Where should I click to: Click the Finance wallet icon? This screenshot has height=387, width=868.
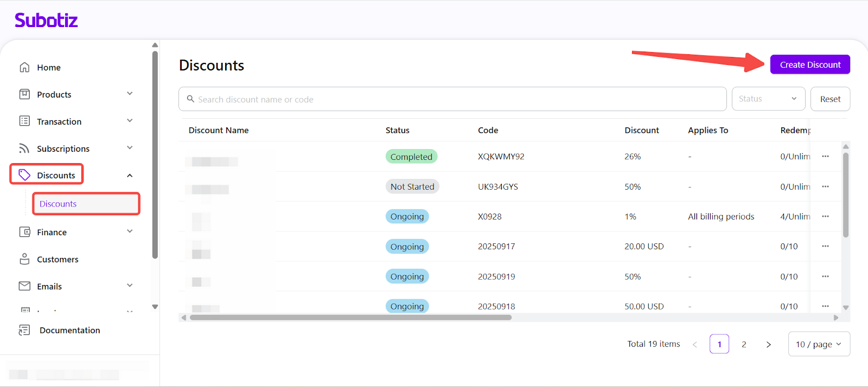click(x=24, y=232)
